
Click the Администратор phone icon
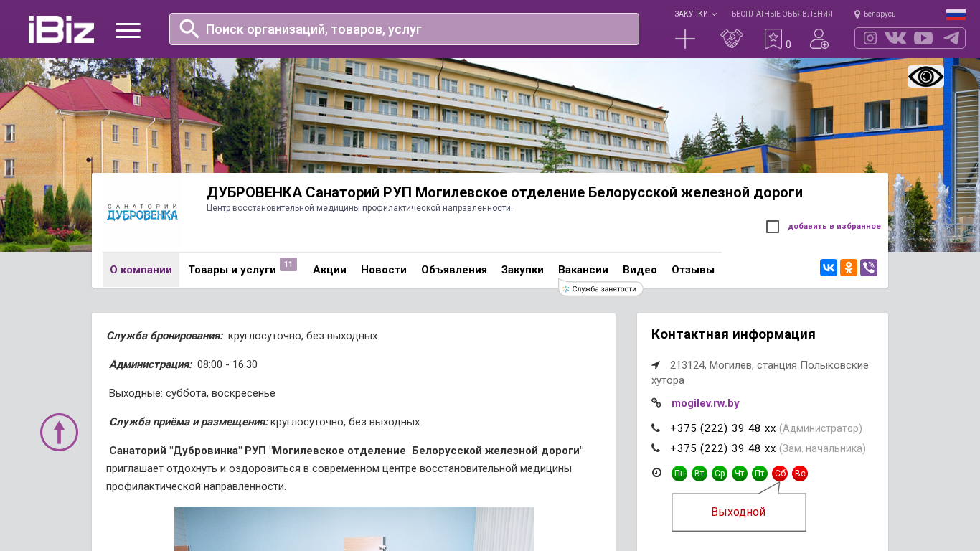656,428
